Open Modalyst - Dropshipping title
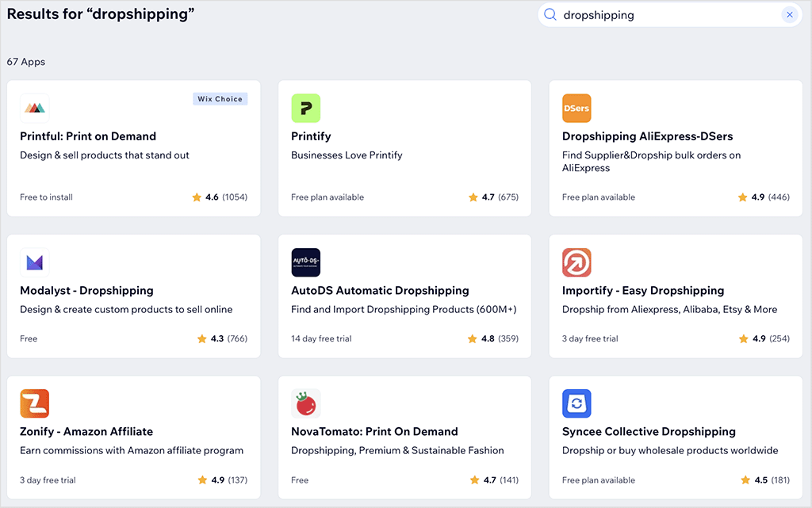This screenshot has width=812, height=508. [86, 290]
